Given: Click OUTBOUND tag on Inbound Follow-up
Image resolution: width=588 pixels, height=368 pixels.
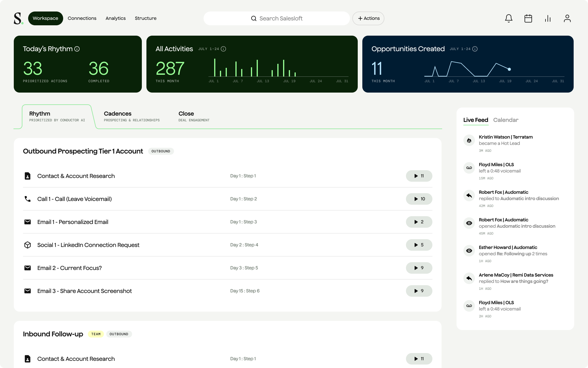Looking at the screenshot, I should (x=119, y=334).
